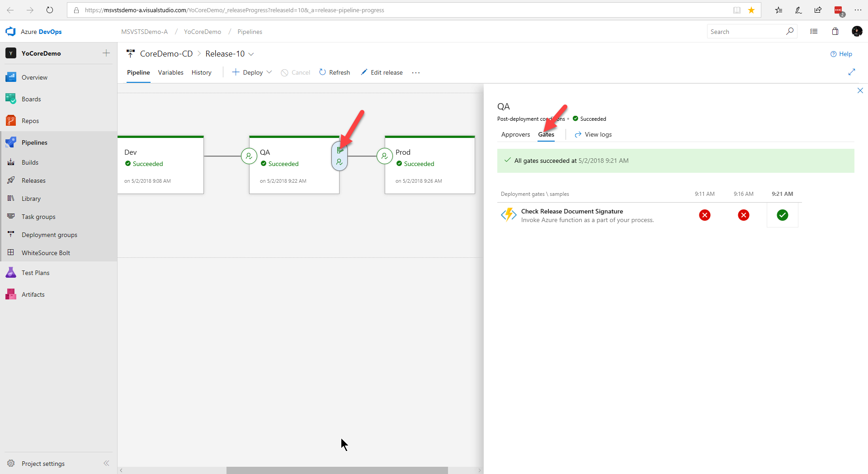
Task: Click Refresh button
Action: click(335, 72)
